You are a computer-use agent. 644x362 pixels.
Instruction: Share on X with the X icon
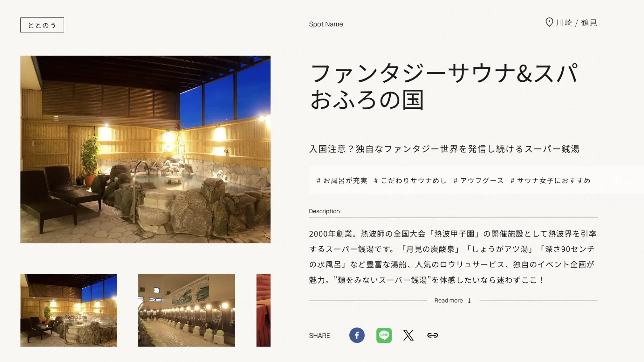(x=408, y=335)
